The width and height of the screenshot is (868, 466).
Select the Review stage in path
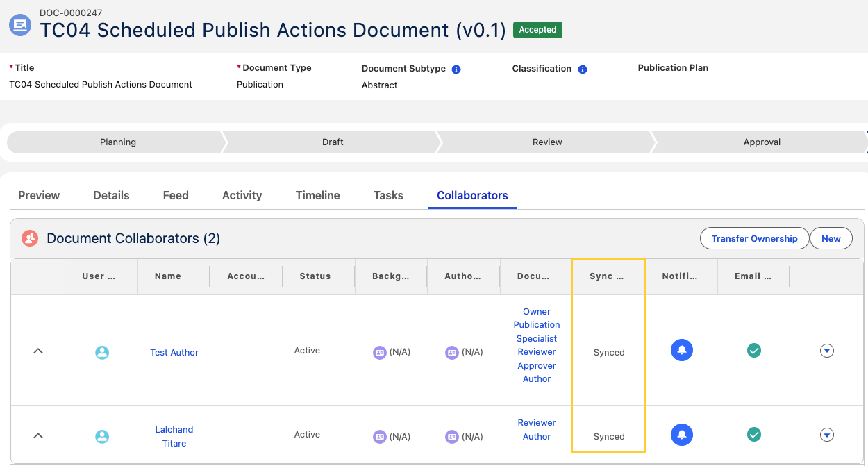coord(547,142)
